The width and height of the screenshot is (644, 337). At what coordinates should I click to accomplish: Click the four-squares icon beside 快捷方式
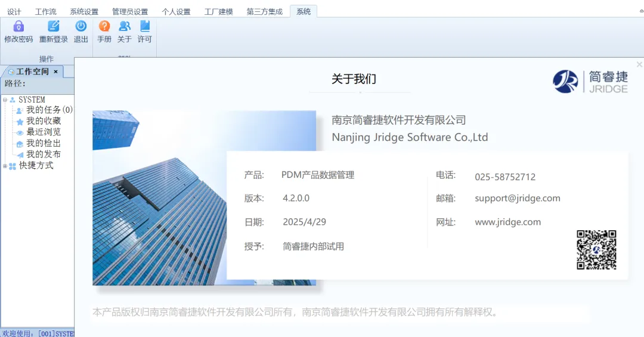[x=13, y=166]
